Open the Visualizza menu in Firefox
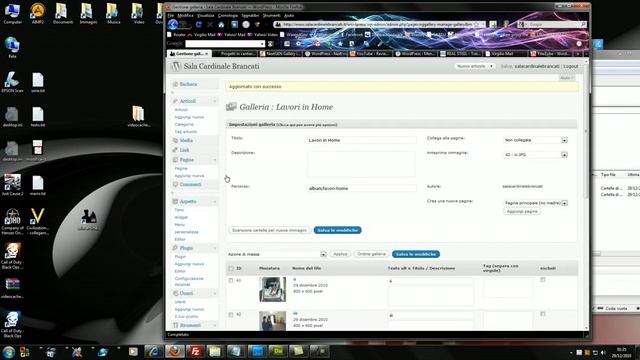The width and height of the screenshot is (640, 360). point(206,16)
